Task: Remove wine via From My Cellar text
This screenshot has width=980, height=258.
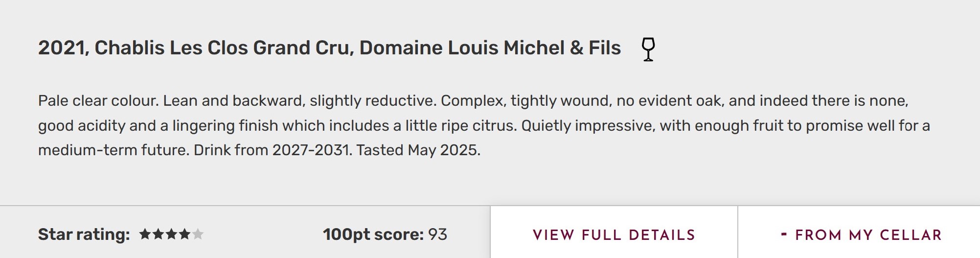Action: point(868,235)
